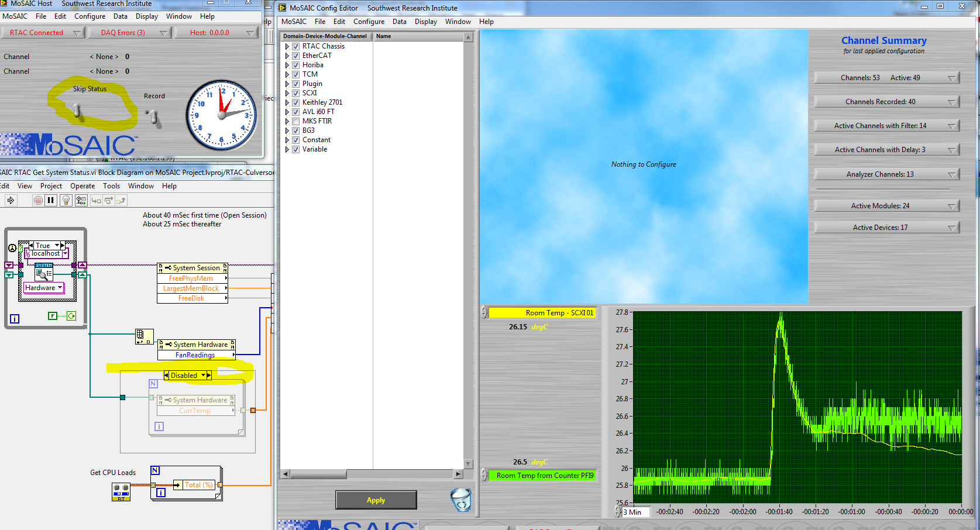The height and width of the screenshot is (530, 980).
Task: Open the DAQ Errors (3) dropdown
Action: coord(129,33)
